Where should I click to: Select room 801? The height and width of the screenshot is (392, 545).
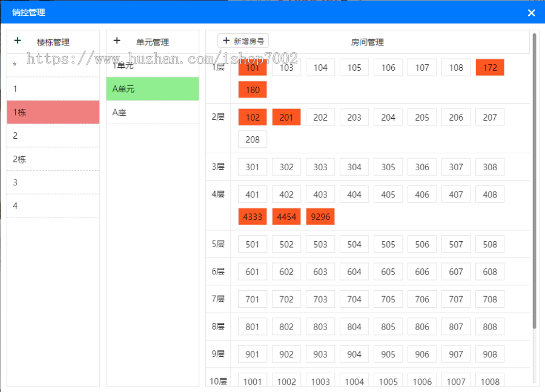tap(253, 327)
